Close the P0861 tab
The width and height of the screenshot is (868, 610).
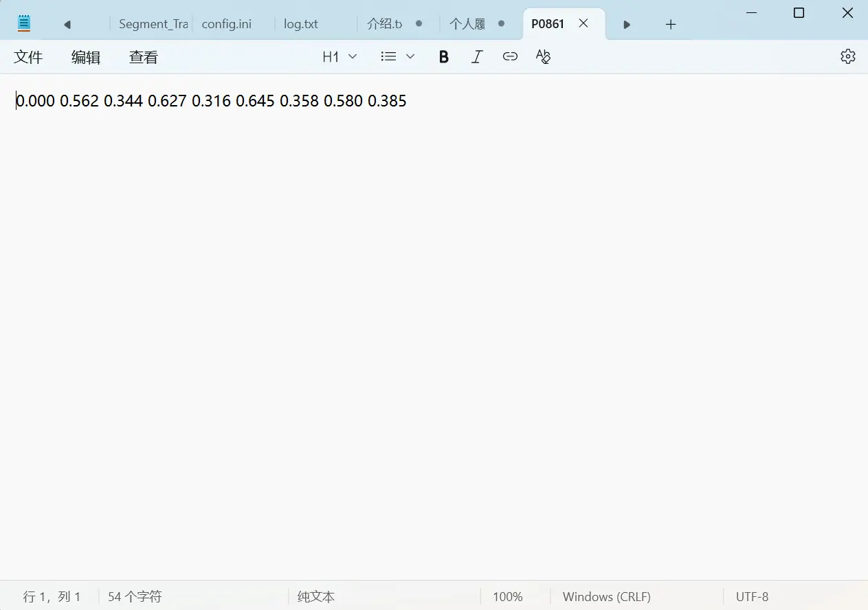pos(583,23)
